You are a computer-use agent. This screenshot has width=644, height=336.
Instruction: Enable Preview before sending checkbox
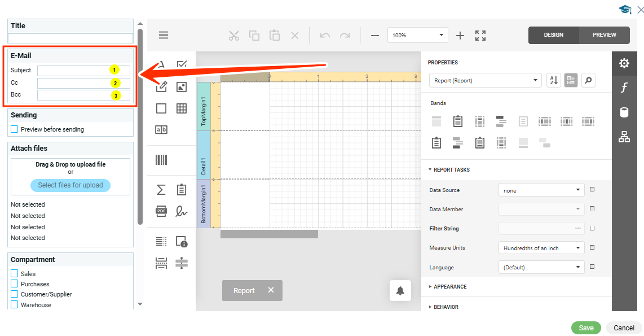click(x=15, y=129)
